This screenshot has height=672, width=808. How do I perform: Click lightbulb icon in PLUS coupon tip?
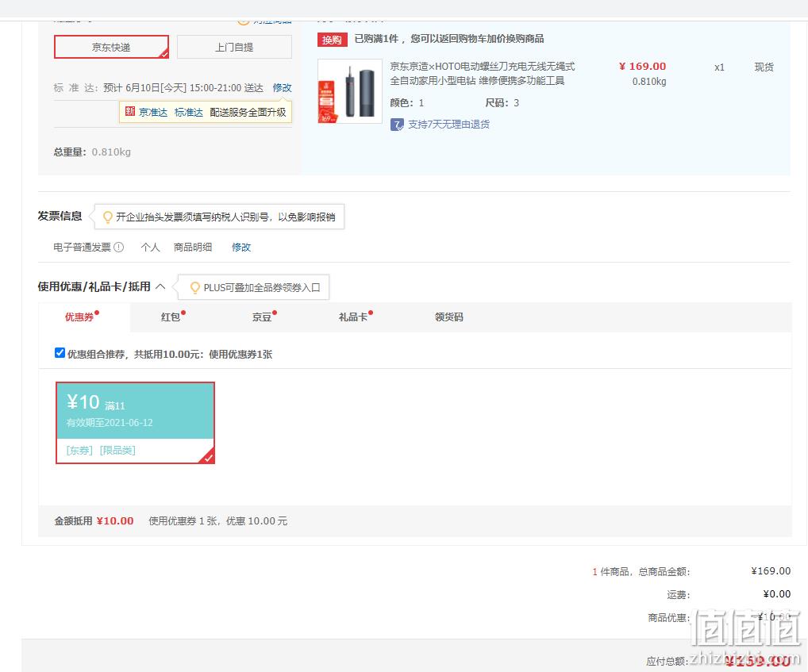tap(194, 287)
